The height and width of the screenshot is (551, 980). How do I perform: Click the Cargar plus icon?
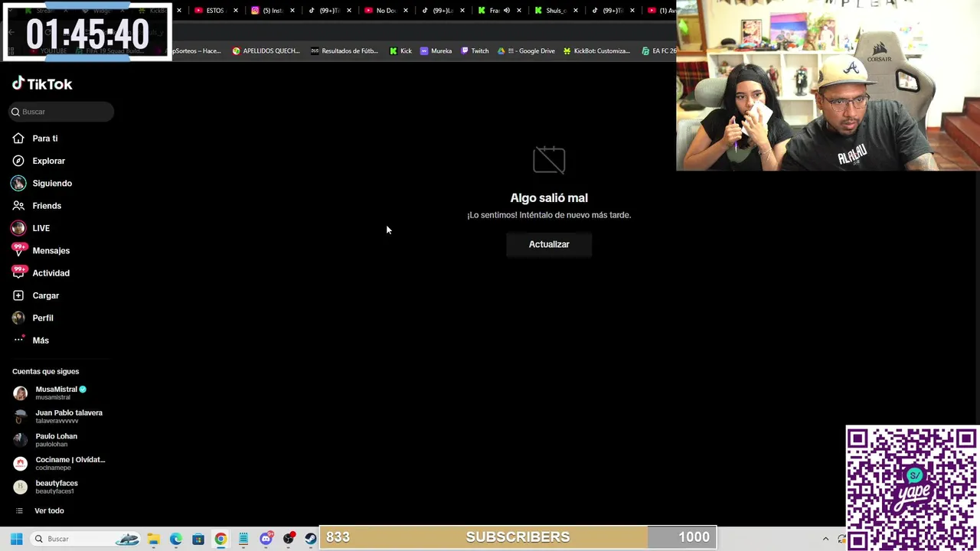[18, 295]
